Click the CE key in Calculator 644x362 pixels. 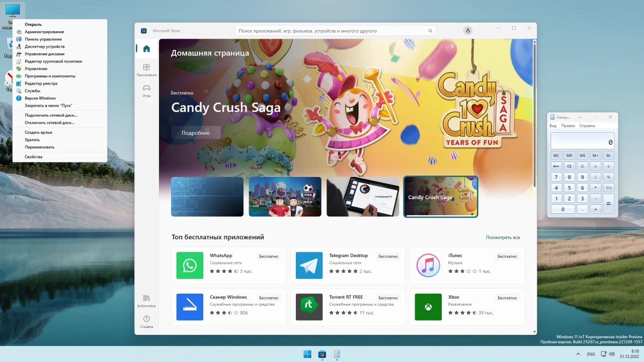tap(570, 166)
